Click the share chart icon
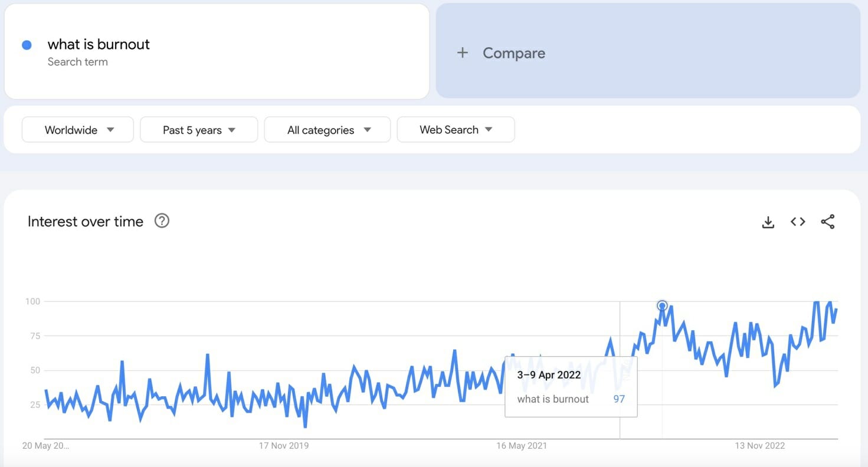Image resolution: width=868 pixels, height=467 pixels. (828, 222)
